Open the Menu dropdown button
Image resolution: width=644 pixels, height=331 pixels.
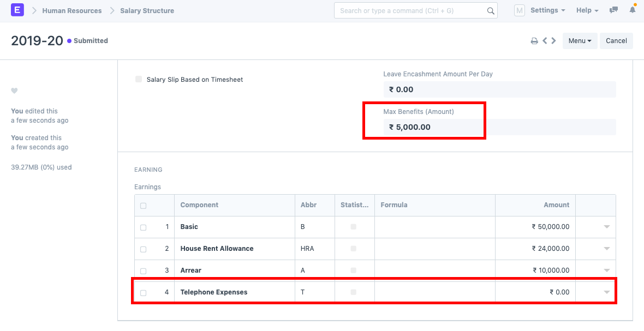point(580,41)
